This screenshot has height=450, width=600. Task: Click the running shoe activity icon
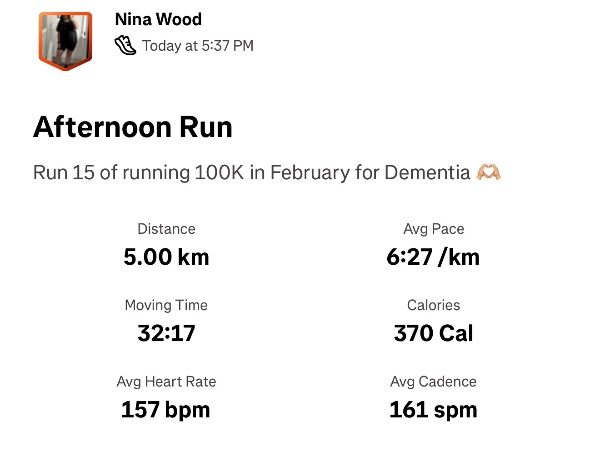pos(125,45)
